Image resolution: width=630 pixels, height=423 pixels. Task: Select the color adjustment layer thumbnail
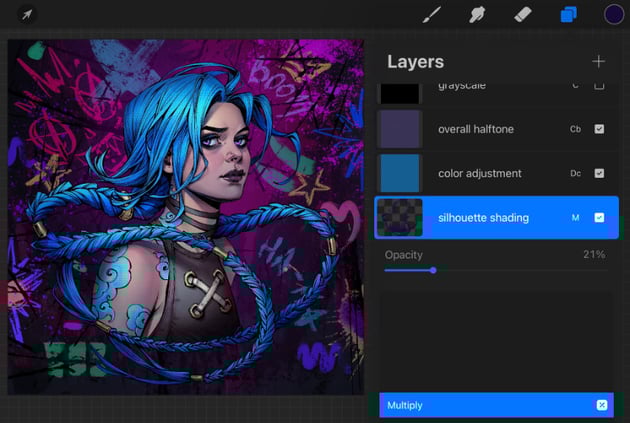coord(400,173)
